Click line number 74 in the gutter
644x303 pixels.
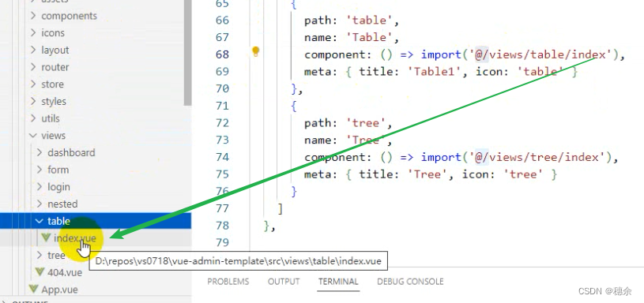pos(222,157)
